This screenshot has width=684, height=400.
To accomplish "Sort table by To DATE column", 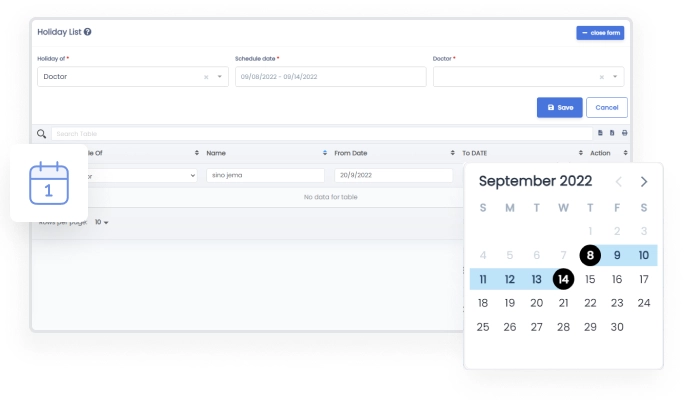I will 580,153.
